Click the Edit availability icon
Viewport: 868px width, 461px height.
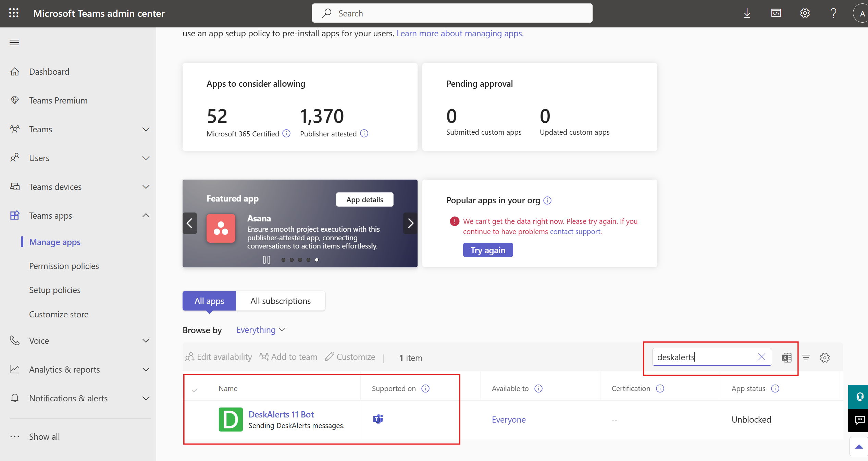(x=190, y=357)
